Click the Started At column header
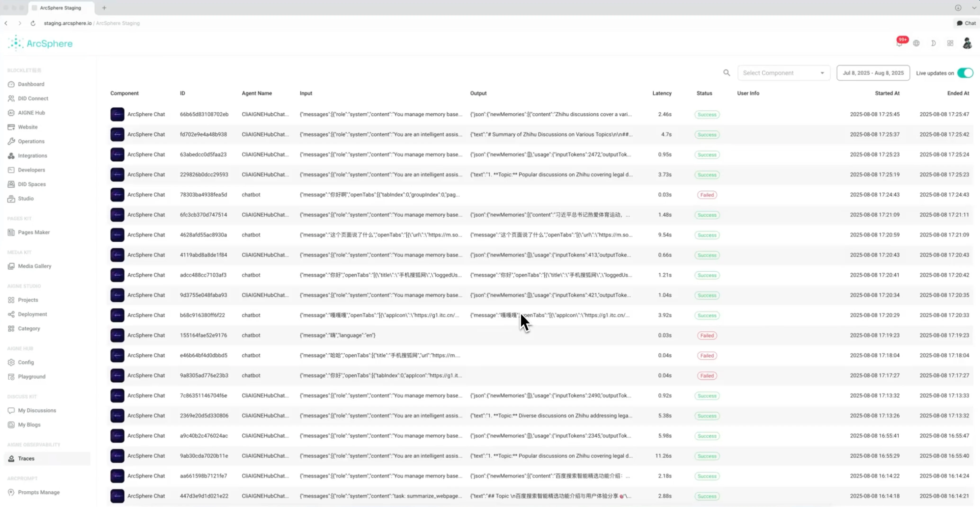This screenshot has width=980, height=507. (x=887, y=93)
